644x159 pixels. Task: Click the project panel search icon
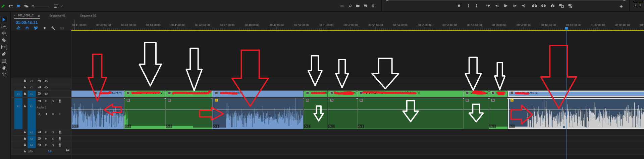tap(350, 6)
